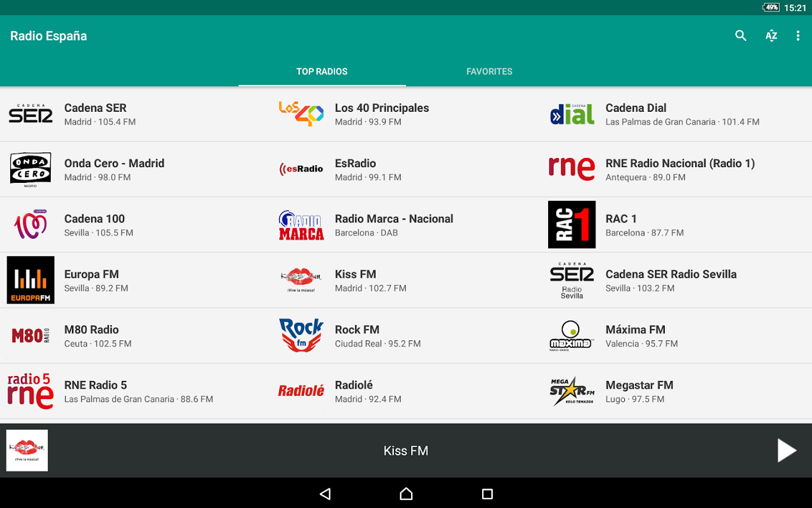Screen dimensions: 812x508
Task: Tap the Europa FM logo
Action: (30, 280)
